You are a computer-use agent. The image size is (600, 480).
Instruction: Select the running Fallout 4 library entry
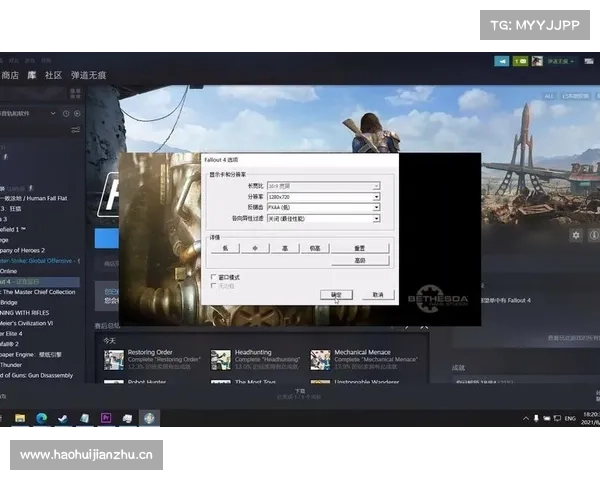pyautogui.click(x=40, y=282)
